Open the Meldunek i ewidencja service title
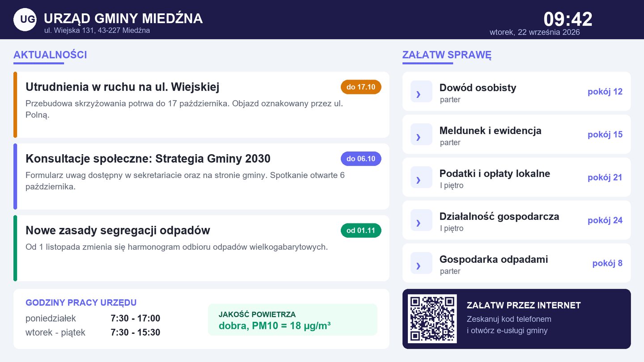This screenshot has width=644, height=362. [x=490, y=130]
